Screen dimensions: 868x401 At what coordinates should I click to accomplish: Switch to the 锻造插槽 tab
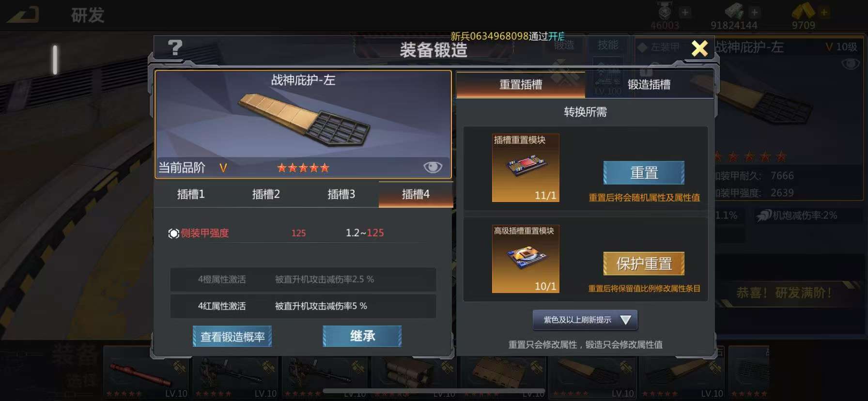coord(649,85)
